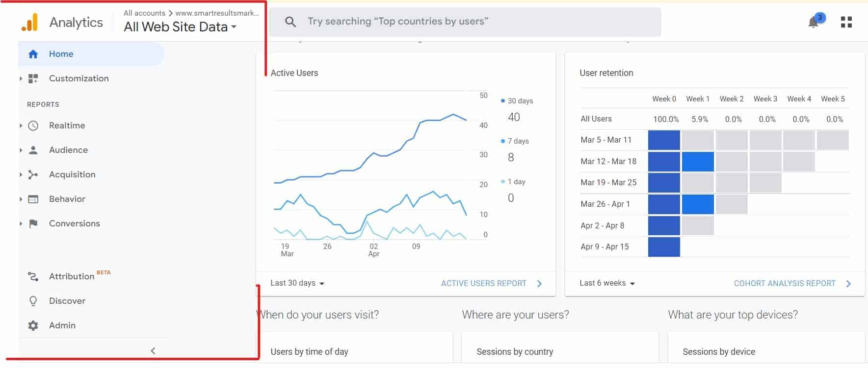Click the Apr 2 - Apr 8 cohort row label
Viewport: 868px width, 368px height.
(x=602, y=226)
